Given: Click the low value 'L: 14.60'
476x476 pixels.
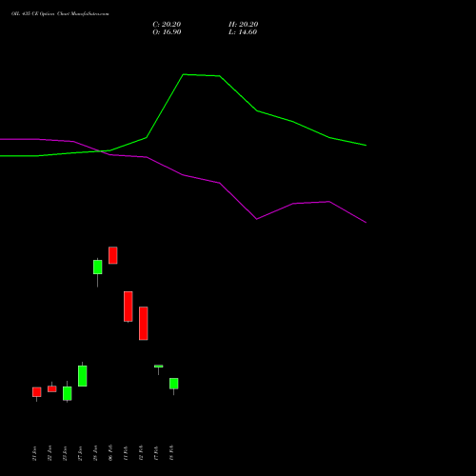Looking at the screenshot, I should click(243, 32).
